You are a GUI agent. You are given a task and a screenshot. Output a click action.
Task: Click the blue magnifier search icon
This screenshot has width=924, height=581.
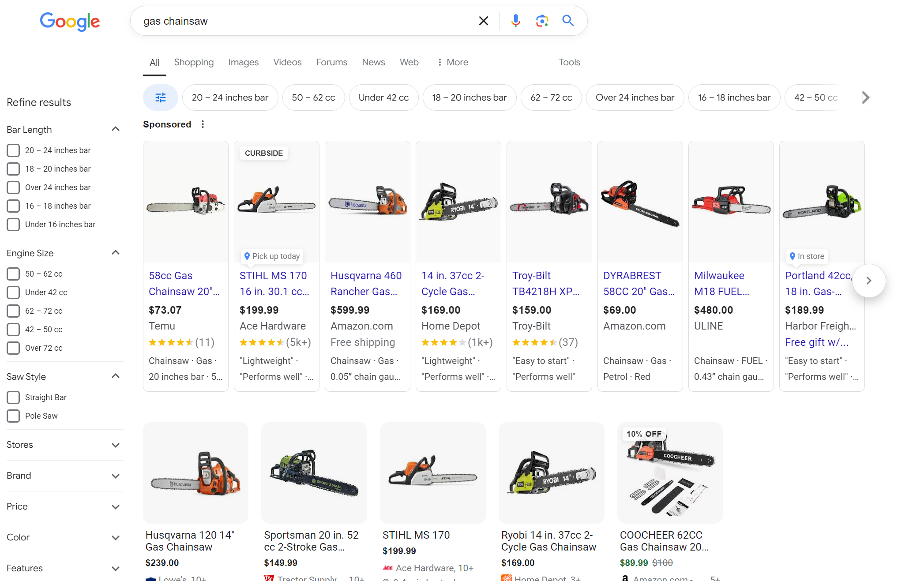[568, 21]
